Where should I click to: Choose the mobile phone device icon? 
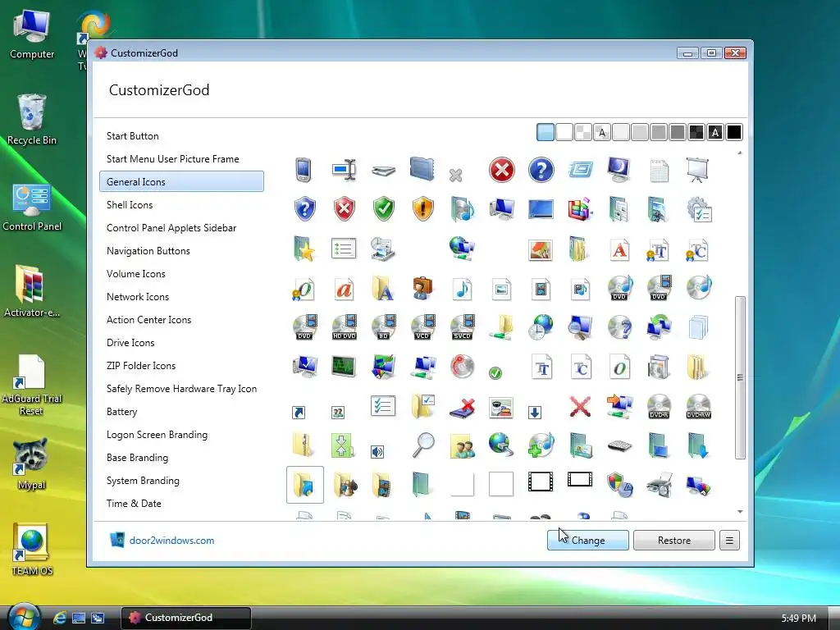[x=304, y=170]
